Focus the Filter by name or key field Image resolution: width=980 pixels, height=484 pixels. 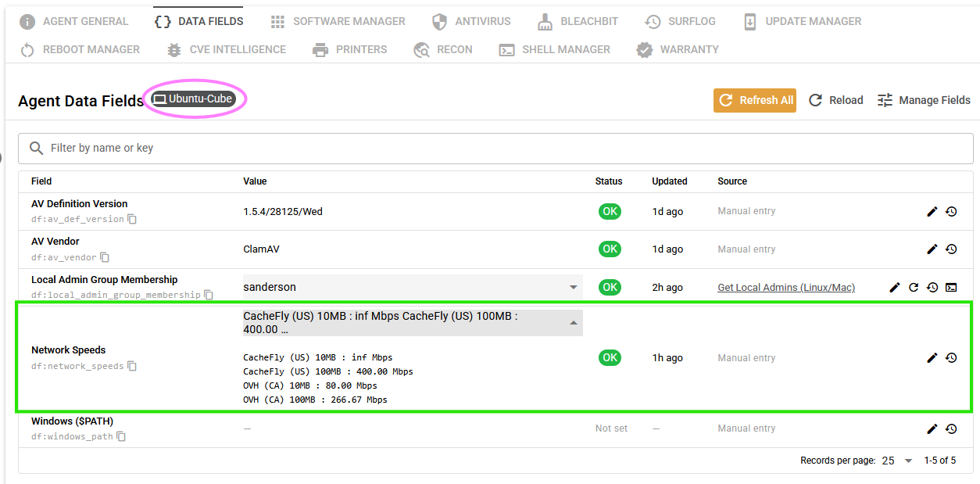[496, 148]
